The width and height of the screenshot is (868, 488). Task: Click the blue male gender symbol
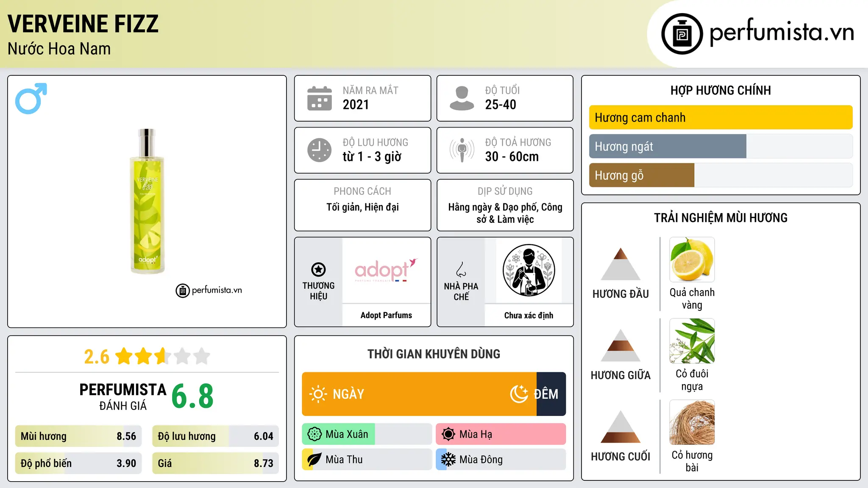31,98
